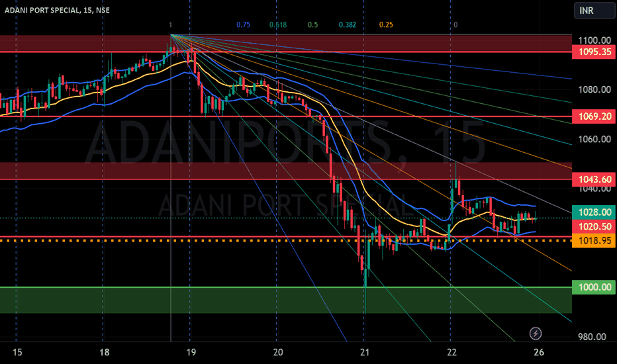Image resolution: width=617 pixels, height=364 pixels.
Task: Click date 20 on the time axis
Action: pyautogui.click(x=278, y=352)
